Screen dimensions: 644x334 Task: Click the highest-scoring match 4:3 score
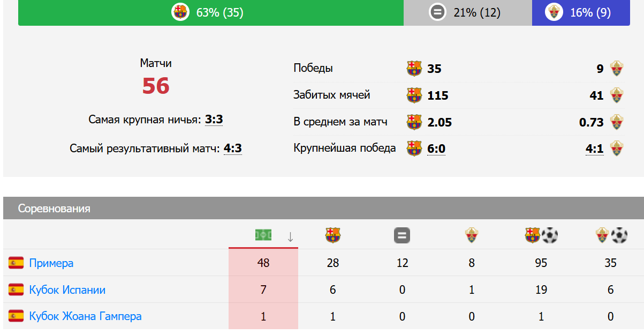[x=232, y=149]
